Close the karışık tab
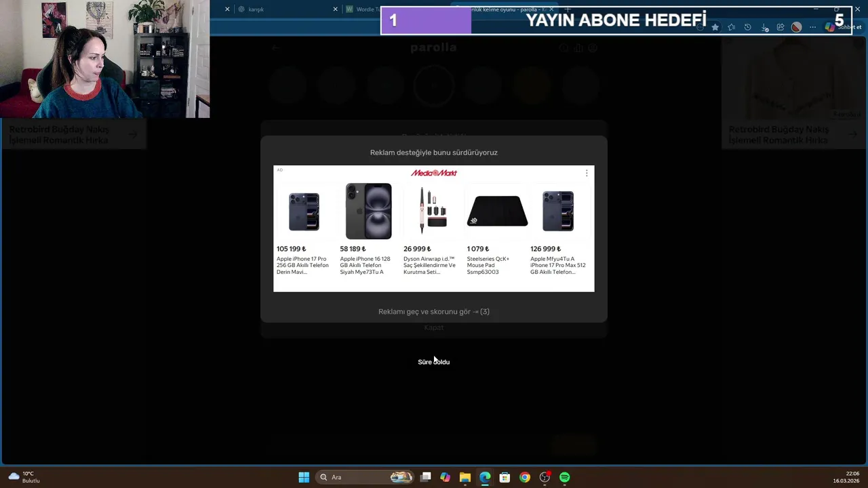This screenshot has width=868, height=488. click(x=335, y=9)
